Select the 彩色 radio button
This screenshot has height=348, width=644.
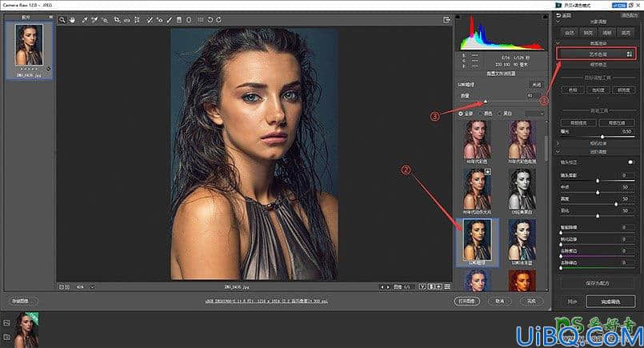point(481,114)
